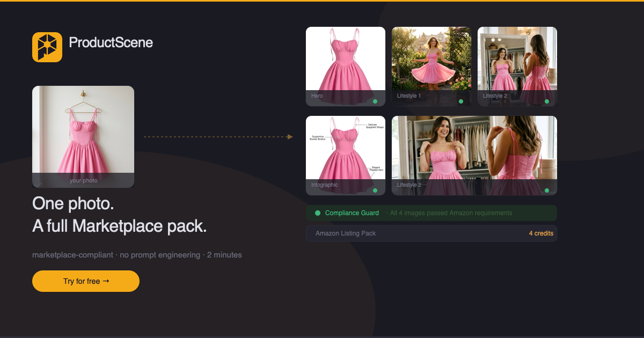This screenshot has height=338, width=644.
Task: Click the 'A full Marketplace pack.' heading
Action: point(119,226)
